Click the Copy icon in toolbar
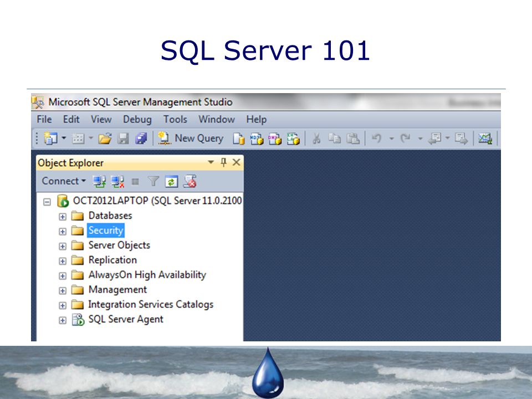This screenshot has height=399, width=532. 335,139
